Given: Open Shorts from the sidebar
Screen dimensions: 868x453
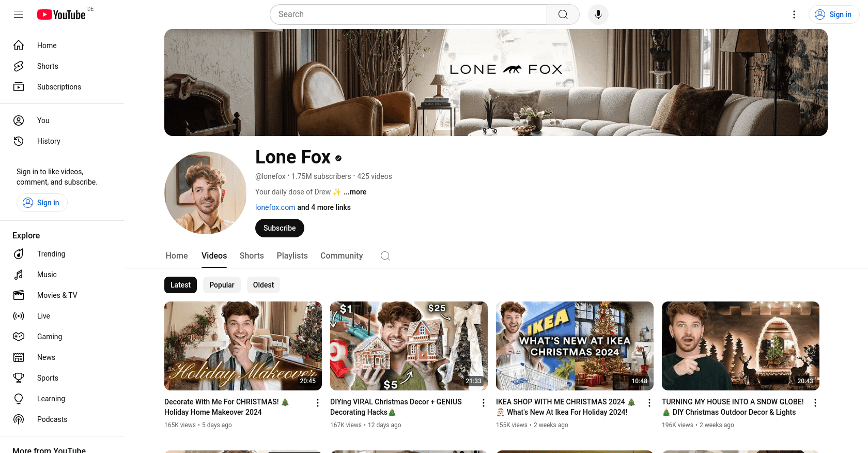Looking at the screenshot, I should click(48, 66).
